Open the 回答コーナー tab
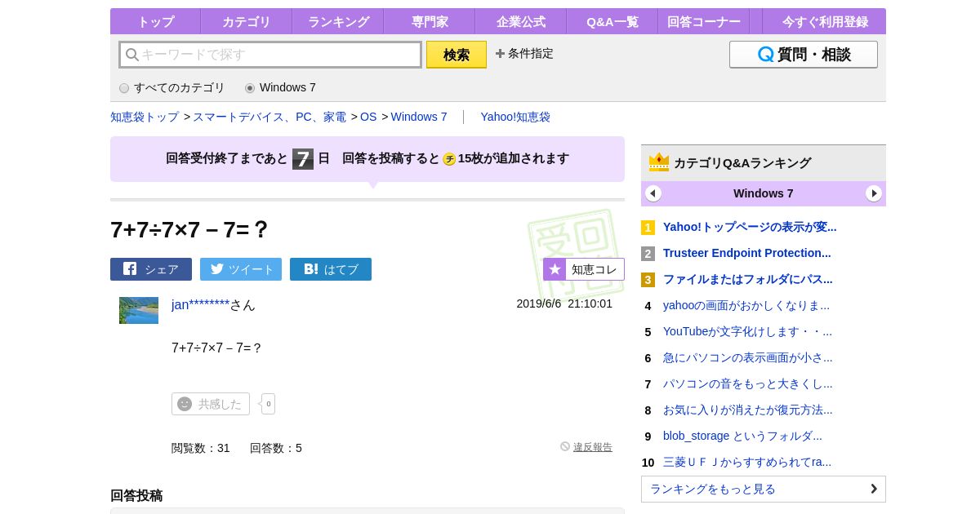This screenshot has width=980, height=514. [703, 22]
